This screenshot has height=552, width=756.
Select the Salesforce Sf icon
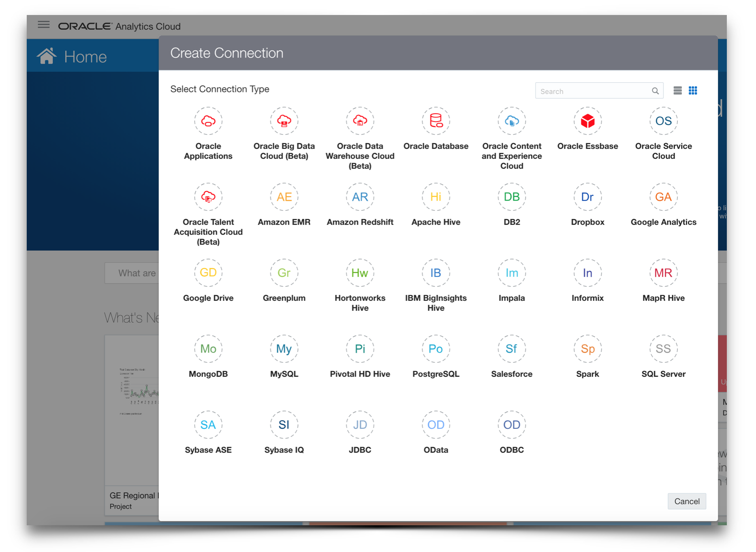tap(512, 349)
